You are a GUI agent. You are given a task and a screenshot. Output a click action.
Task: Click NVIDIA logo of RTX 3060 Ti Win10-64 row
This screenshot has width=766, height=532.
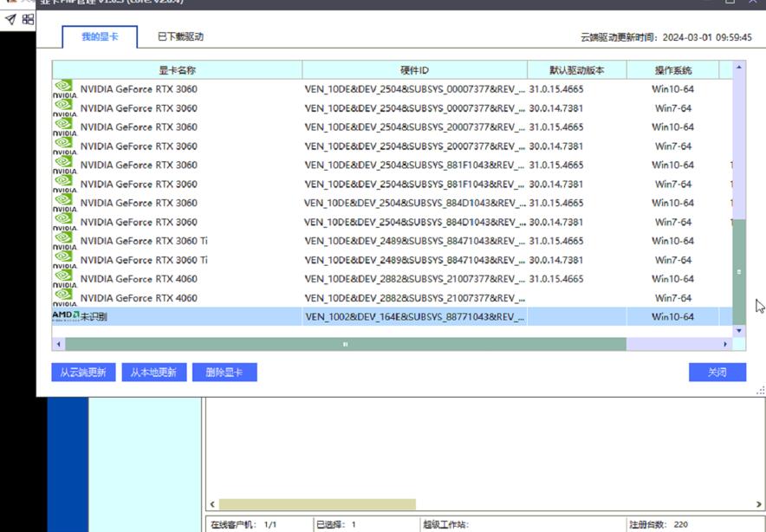point(64,241)
